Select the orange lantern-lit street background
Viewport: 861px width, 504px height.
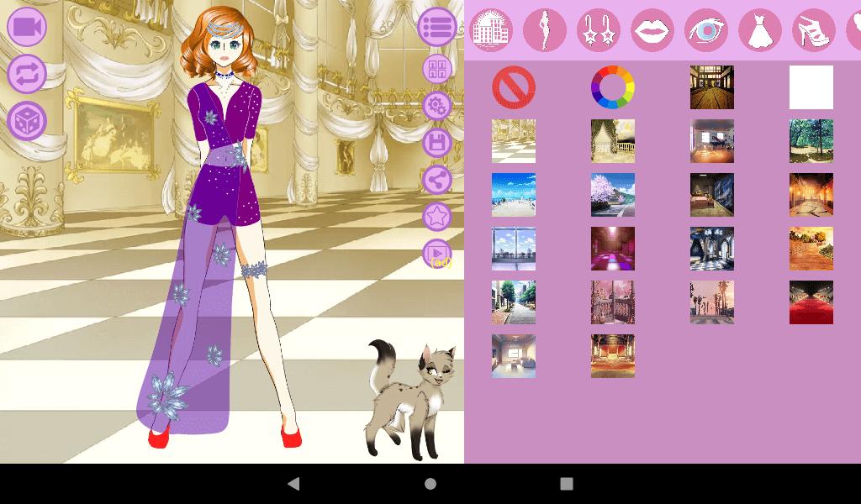[811, 195]
